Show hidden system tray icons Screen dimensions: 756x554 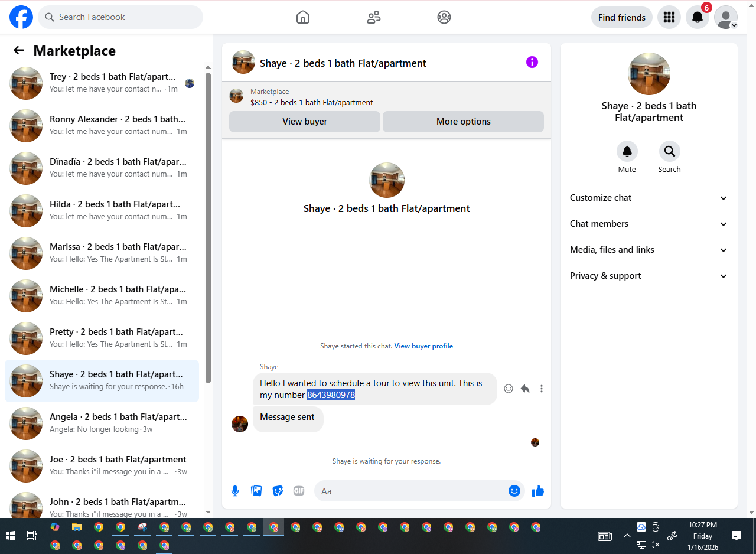(x=627, y=536)
